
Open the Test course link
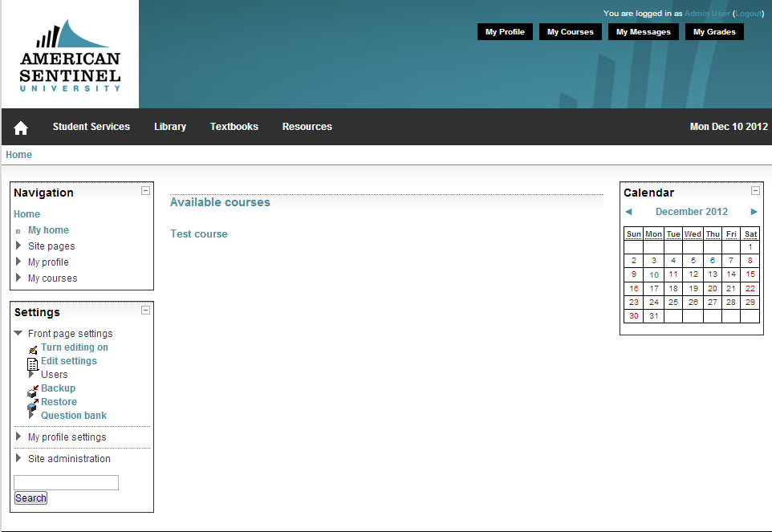click(199, 234)
